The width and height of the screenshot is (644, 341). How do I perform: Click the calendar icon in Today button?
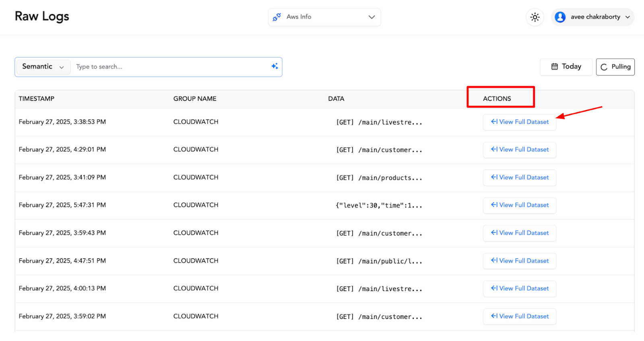[555, 67]
